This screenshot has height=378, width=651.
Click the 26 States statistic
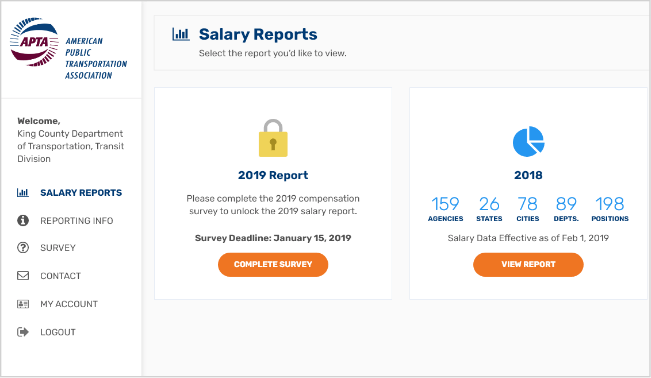pyautogui.click(x=489, y=209)
